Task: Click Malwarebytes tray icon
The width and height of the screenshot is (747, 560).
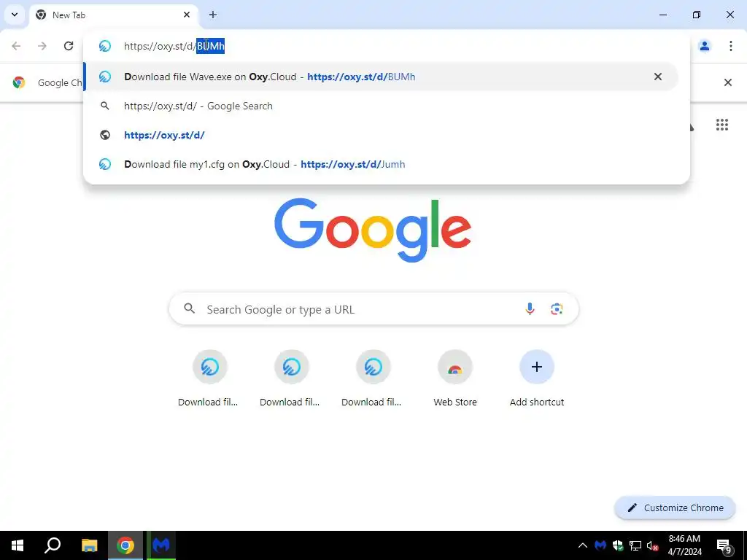Action: 600,545
